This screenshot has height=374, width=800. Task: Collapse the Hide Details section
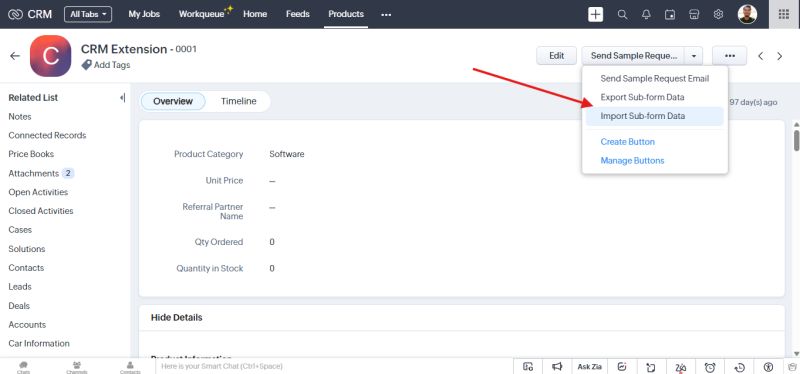pos(177,317)
